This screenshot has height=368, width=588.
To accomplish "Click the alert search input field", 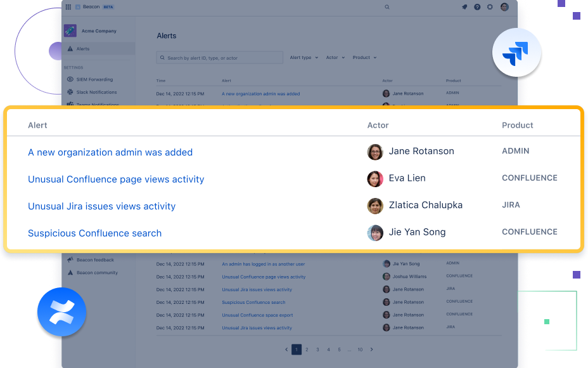I will coord(220,58).
